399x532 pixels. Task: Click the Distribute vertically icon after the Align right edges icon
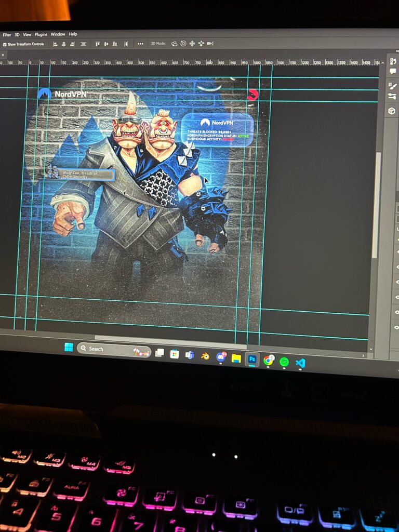coord(84,44)
